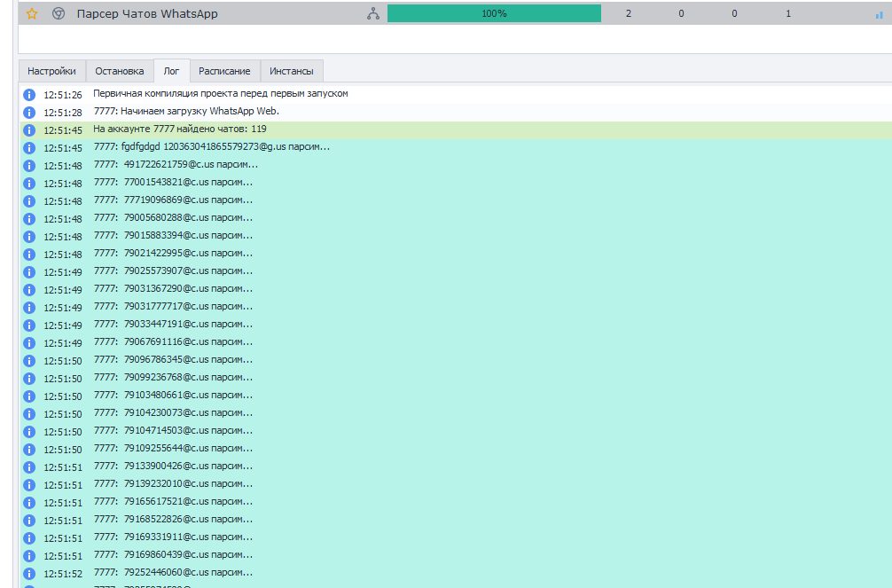
Task: Select log line 79169331911@c.us парсим
Action: coord(455,537)
